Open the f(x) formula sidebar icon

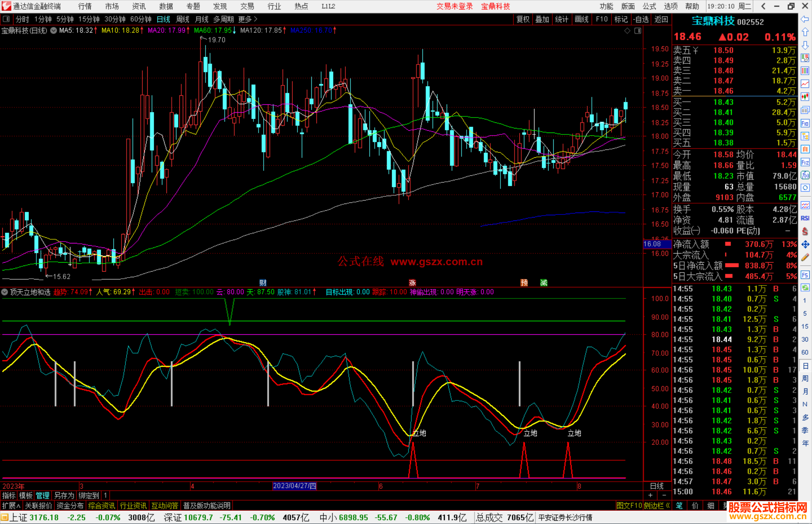tap(805, 175)
